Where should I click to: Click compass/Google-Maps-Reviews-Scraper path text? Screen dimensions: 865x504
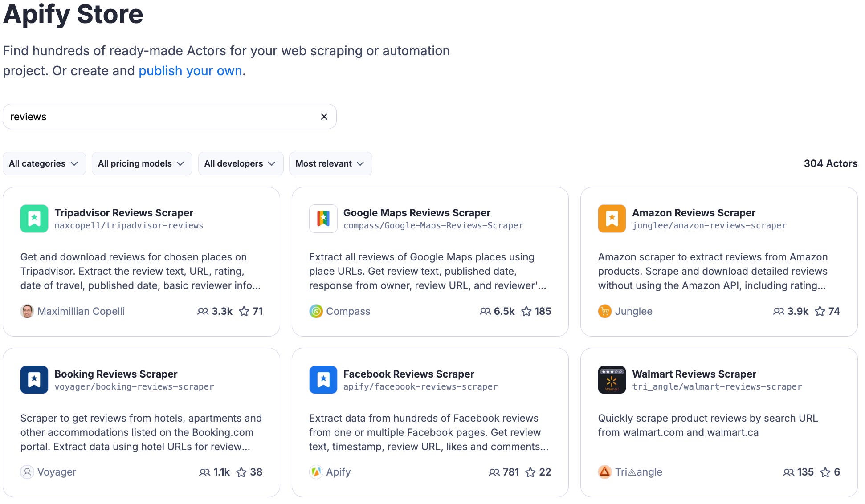tap(433, 226)
